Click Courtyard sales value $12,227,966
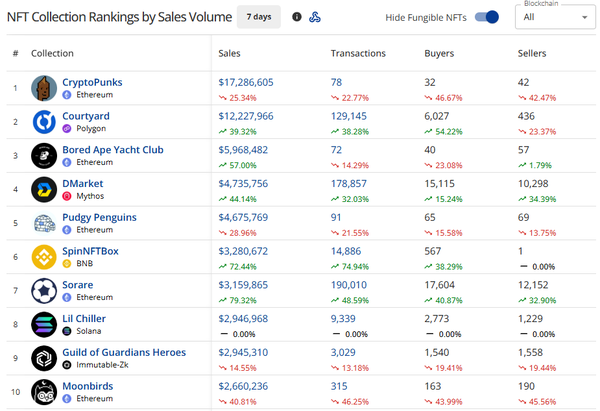Image resolution: width=600 pixels, height=411 pixels. pos(246,116)
